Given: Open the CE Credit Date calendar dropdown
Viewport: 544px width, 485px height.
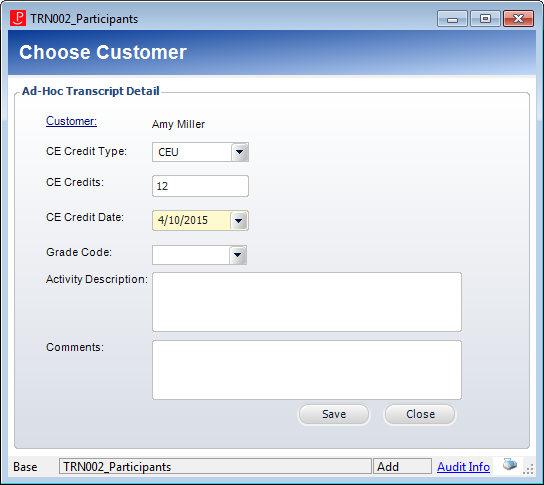Looking at the screenshot, I should click(x=239, y=220).
